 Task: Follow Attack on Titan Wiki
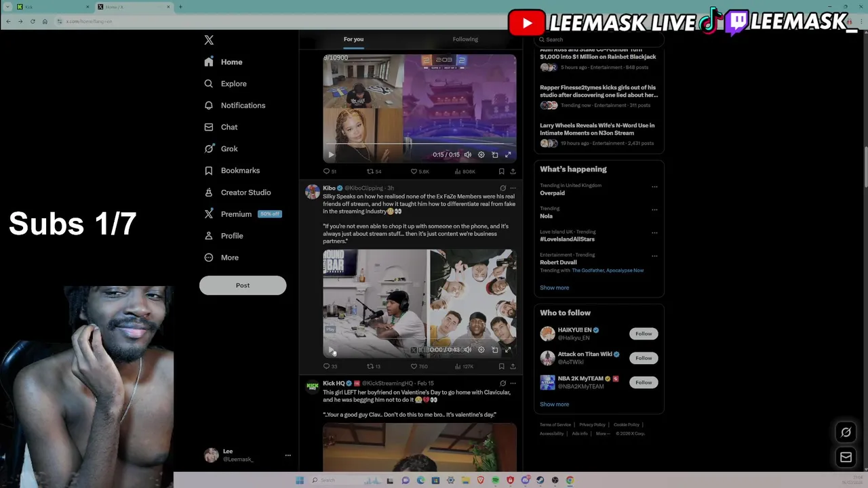pos(644,358)
